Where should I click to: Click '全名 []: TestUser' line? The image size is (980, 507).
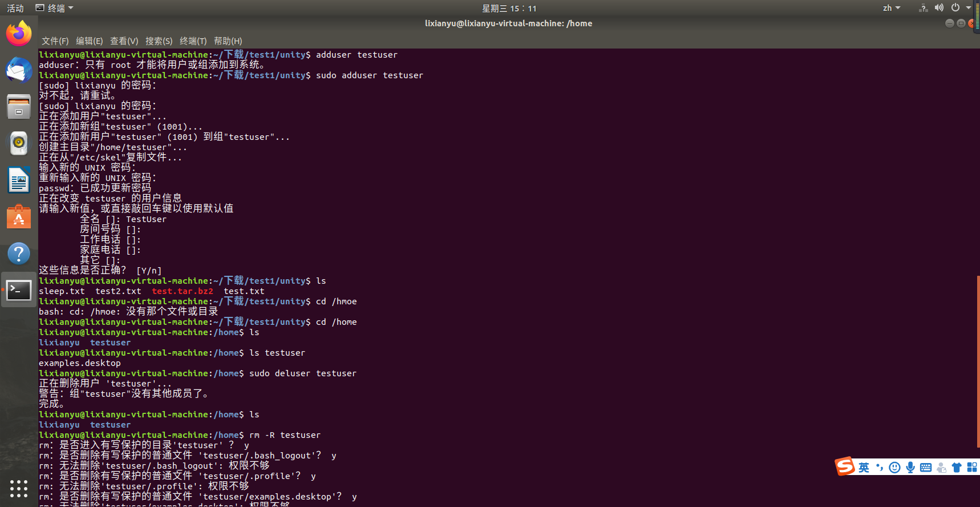123,219
